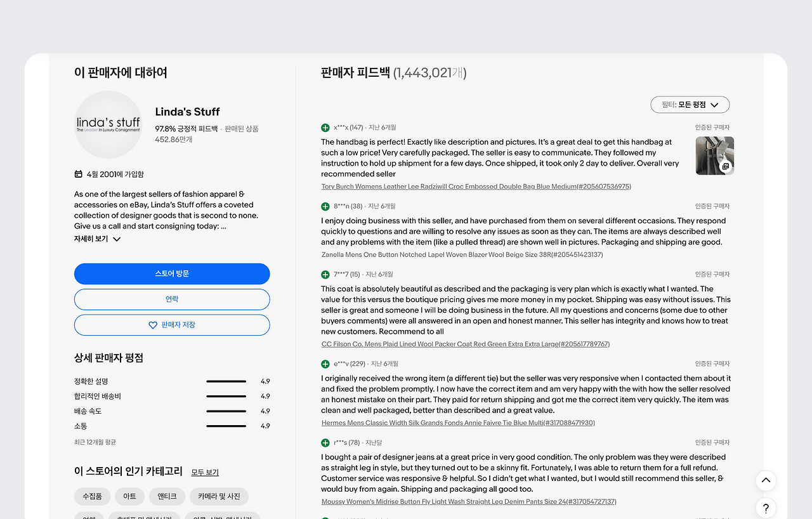The height and width of the screenshot is (519, 812).
Task: Click the 상세 판매자 평점 heading
Action: click(108, 358)
